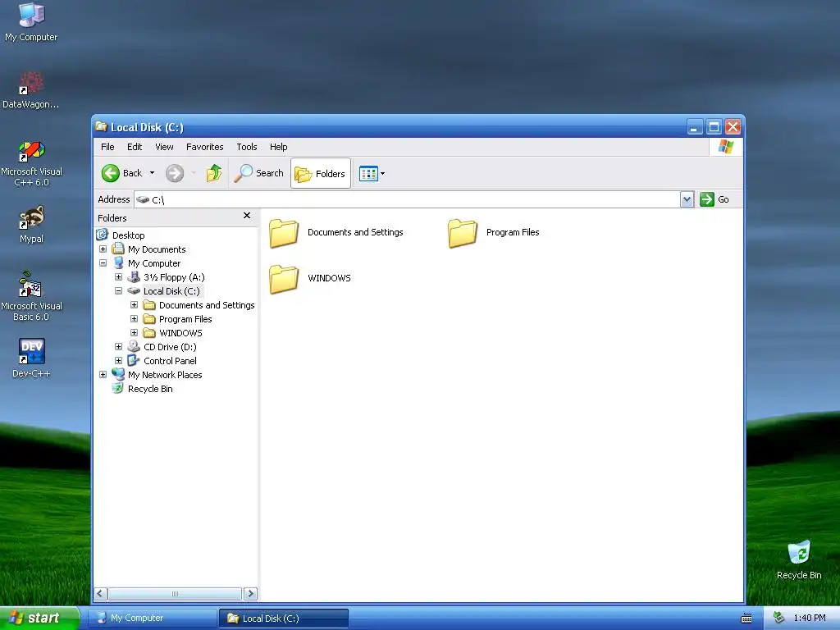Click the keyboard icon in the taskbar tray

click(x=746, y=619)
